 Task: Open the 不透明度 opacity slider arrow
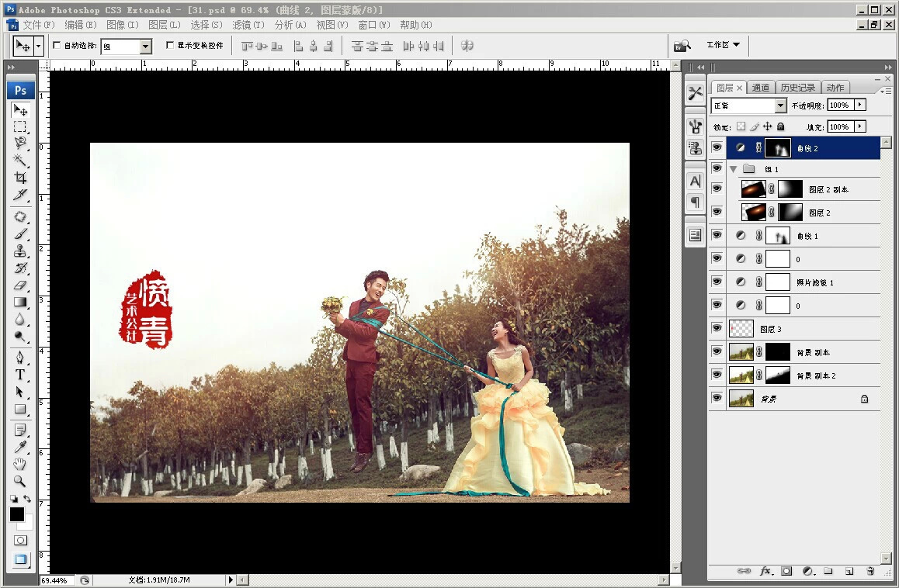[x=860, y=105]
